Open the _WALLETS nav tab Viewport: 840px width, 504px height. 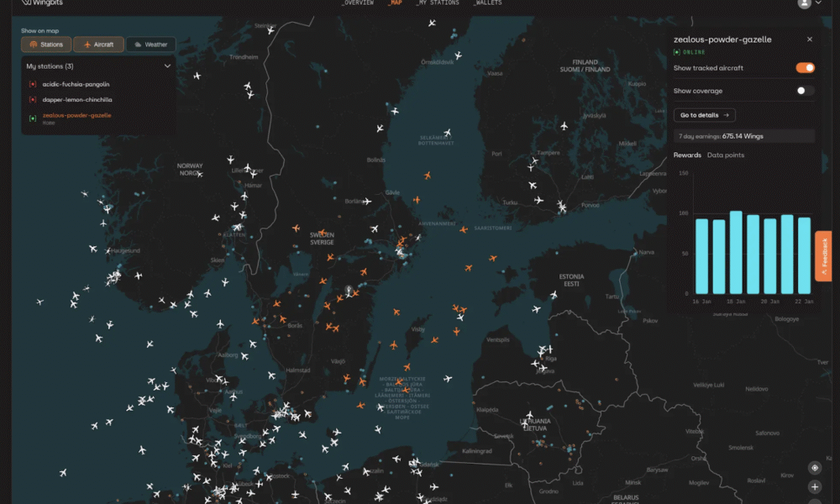[x=487, y=3]
